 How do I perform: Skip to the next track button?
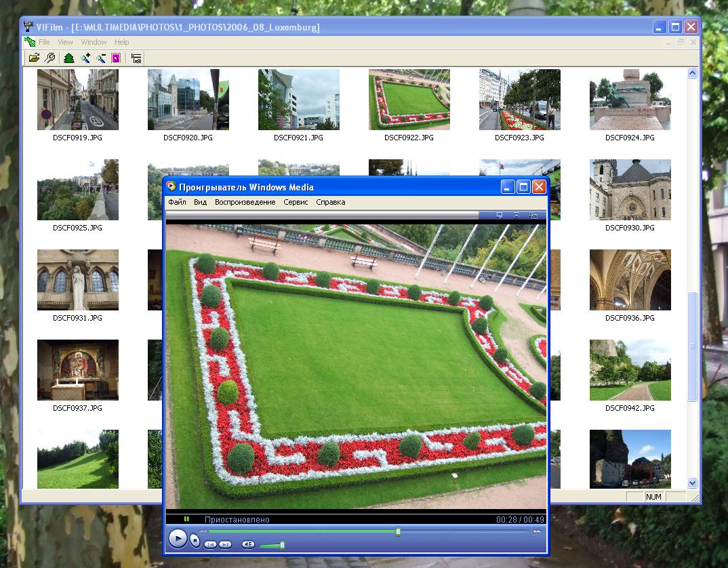pos(226,544)
